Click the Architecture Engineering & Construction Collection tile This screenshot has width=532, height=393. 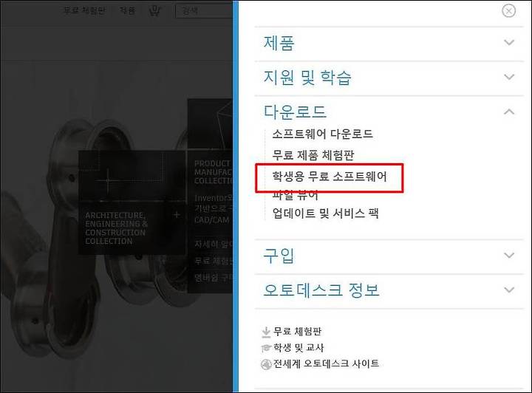132,202
